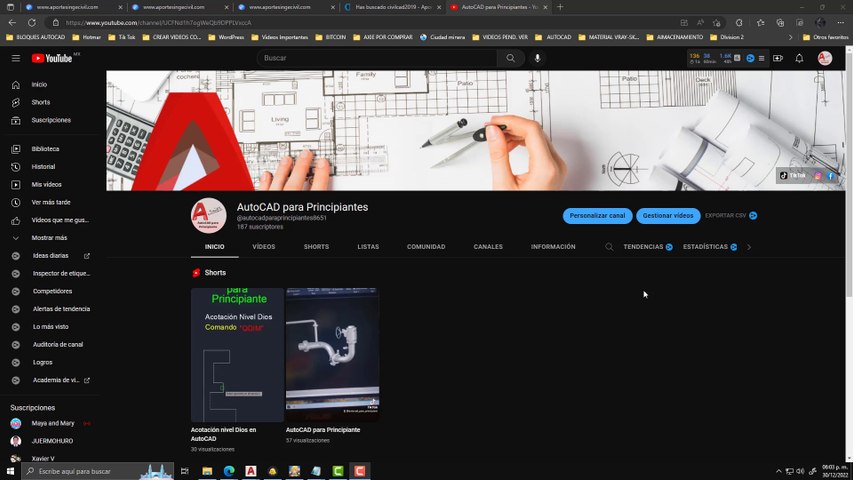Expand Mostrar más in the sidebar

tap(49, 238)
